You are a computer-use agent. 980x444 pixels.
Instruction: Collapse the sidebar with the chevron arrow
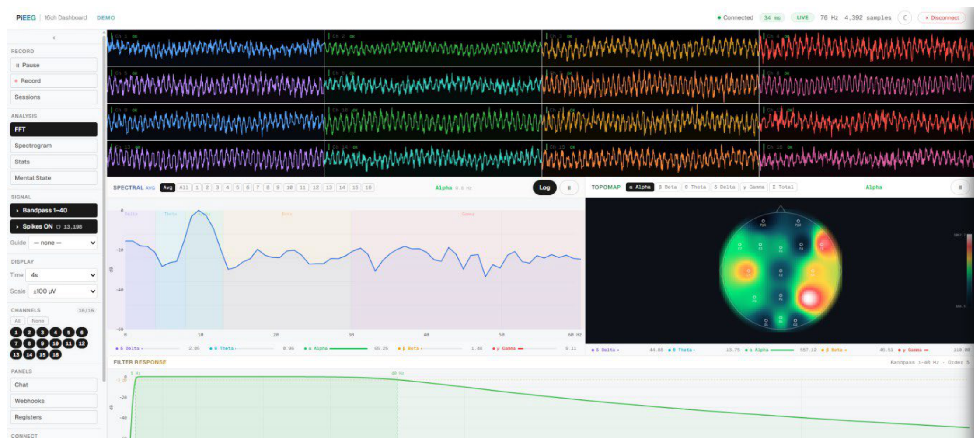54,38
